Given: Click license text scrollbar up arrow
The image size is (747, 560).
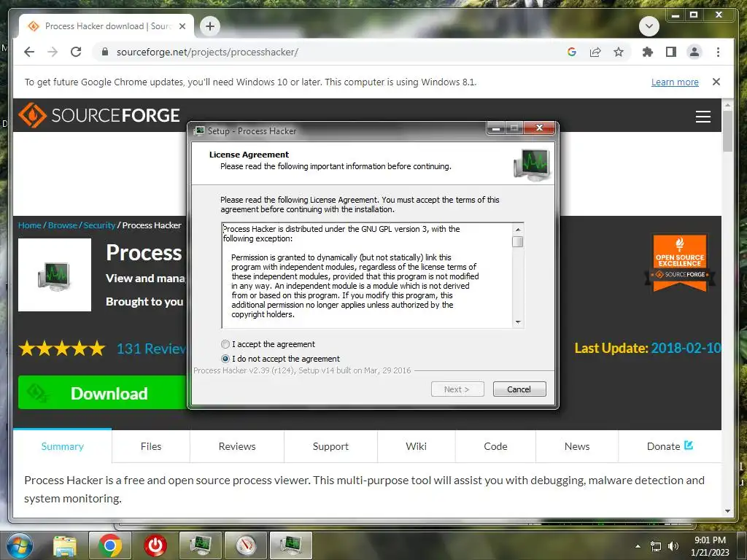Looking at the screenshot, I should pos(518,230).
